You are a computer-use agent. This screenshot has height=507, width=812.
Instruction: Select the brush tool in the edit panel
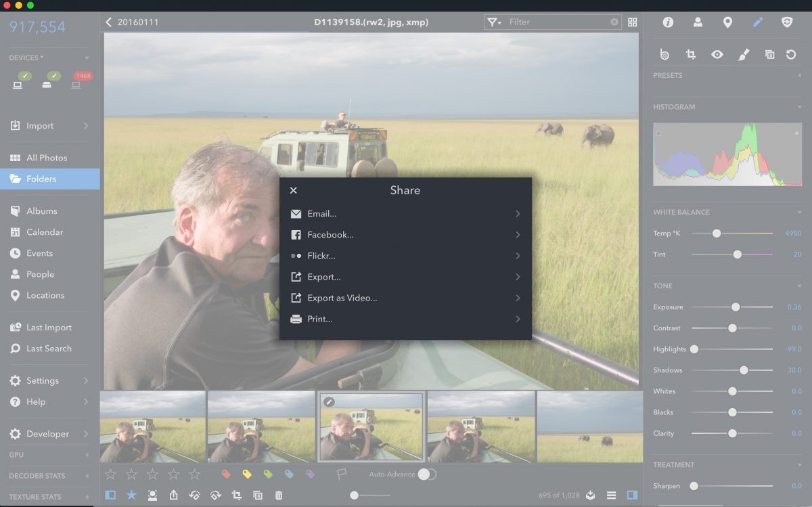pos(743,54)
